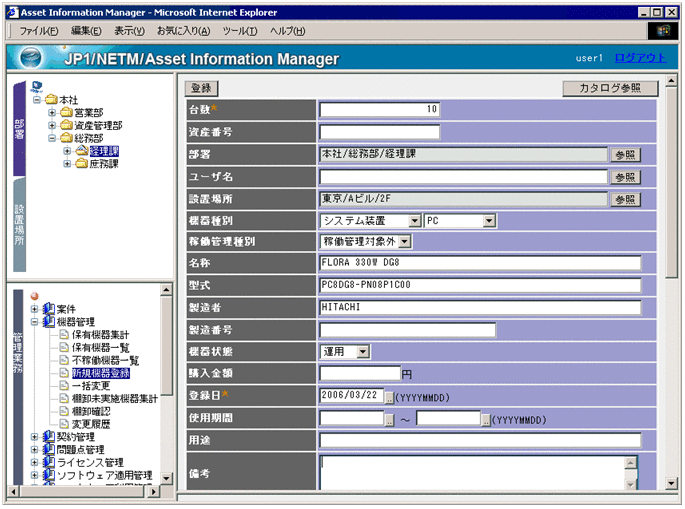Click the ライセンス管理 book icon
The height and width of the screenshot is (509, 685).
(48, 463)
